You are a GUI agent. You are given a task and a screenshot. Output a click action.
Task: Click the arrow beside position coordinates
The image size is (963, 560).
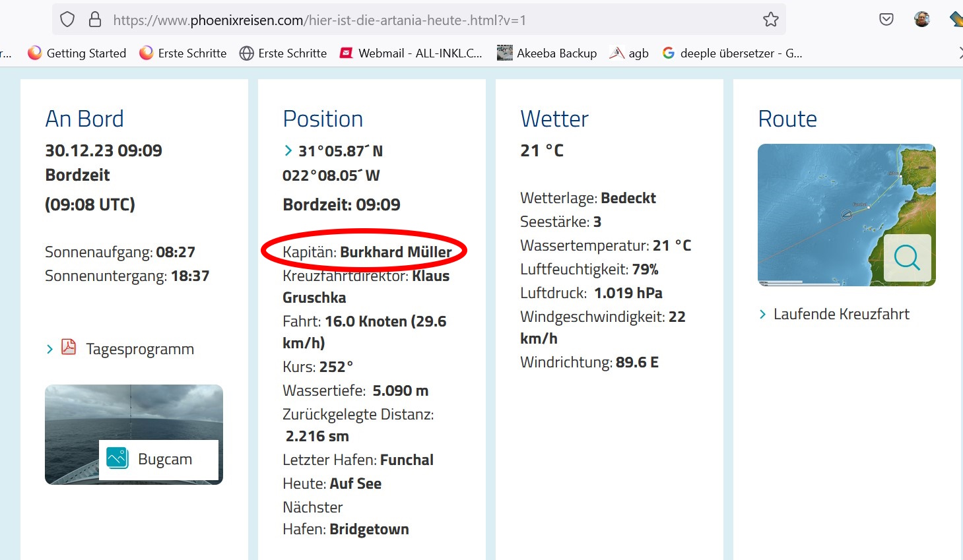[x=288, y=151]
